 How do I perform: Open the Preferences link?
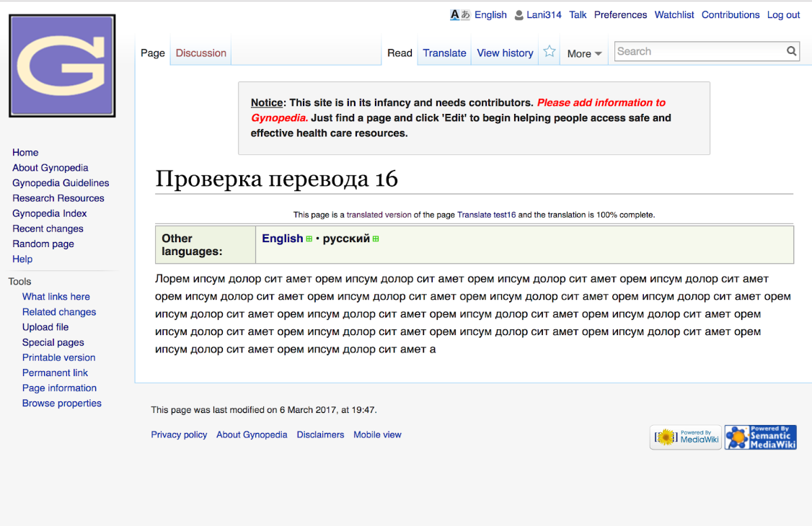[x=620, y=15]
